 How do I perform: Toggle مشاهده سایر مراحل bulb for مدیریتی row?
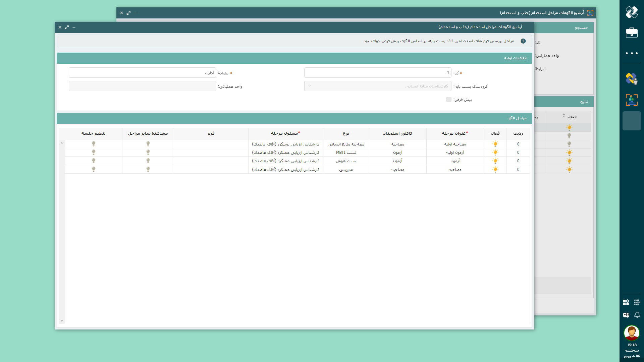point(148,169)
